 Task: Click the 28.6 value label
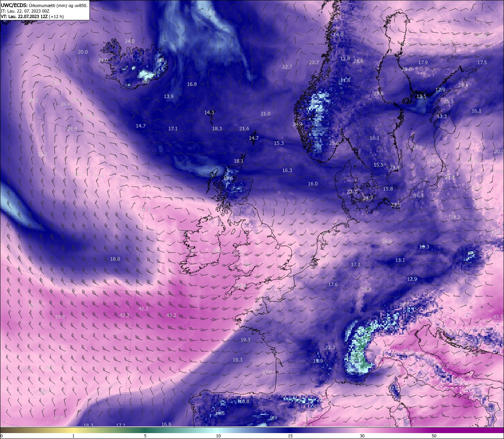[407, 69]
